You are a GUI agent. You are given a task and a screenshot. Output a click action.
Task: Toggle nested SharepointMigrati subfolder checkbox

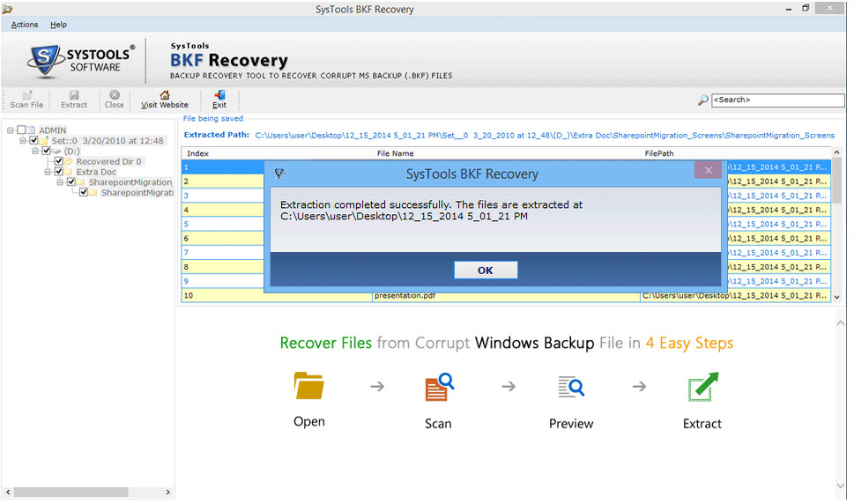coord(84,192)
